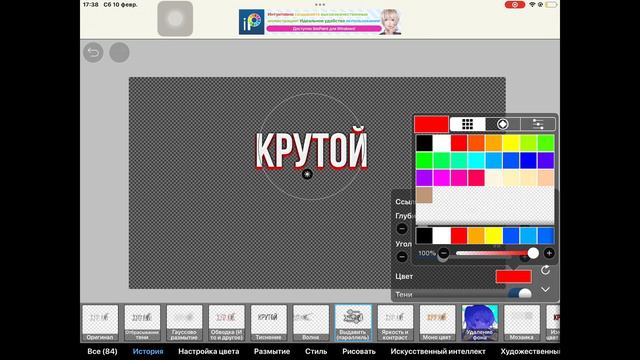Select the Моно цвет filter thumbnail

437,323
